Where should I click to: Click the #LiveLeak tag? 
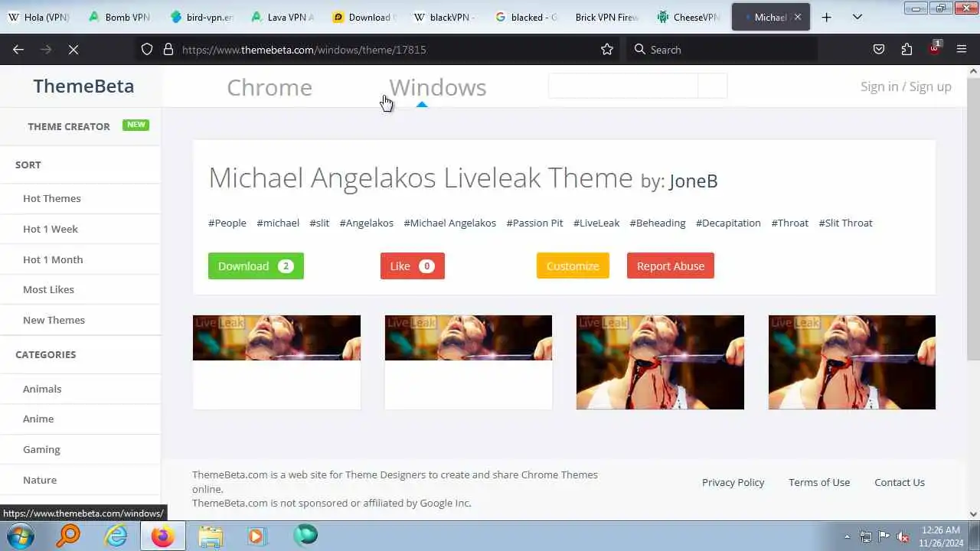click(596, 223)
